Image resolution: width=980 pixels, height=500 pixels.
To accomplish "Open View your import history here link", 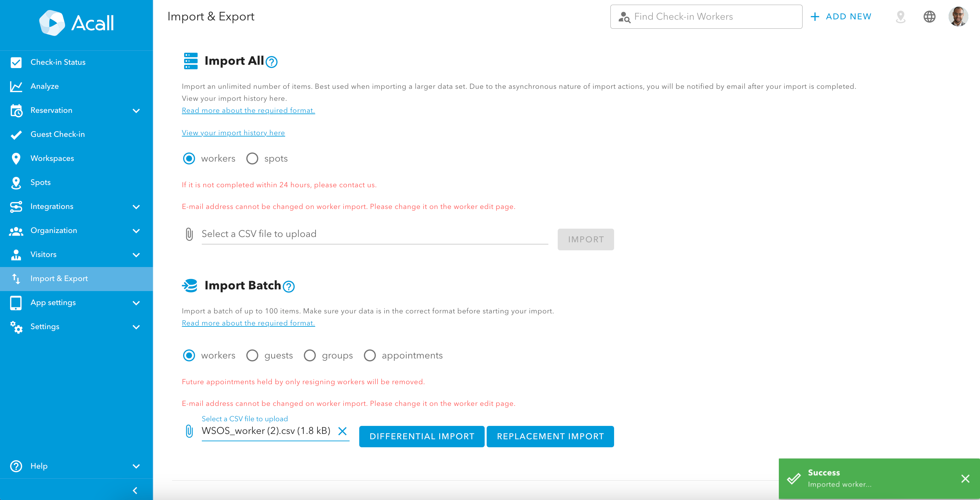I will coord(233,133).
